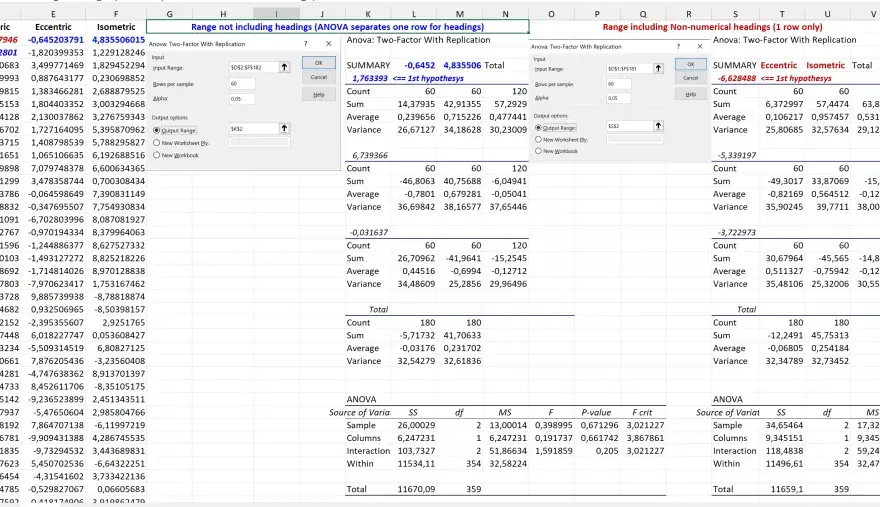Select column P header
The image size is (880, 507).
[597, 14]
